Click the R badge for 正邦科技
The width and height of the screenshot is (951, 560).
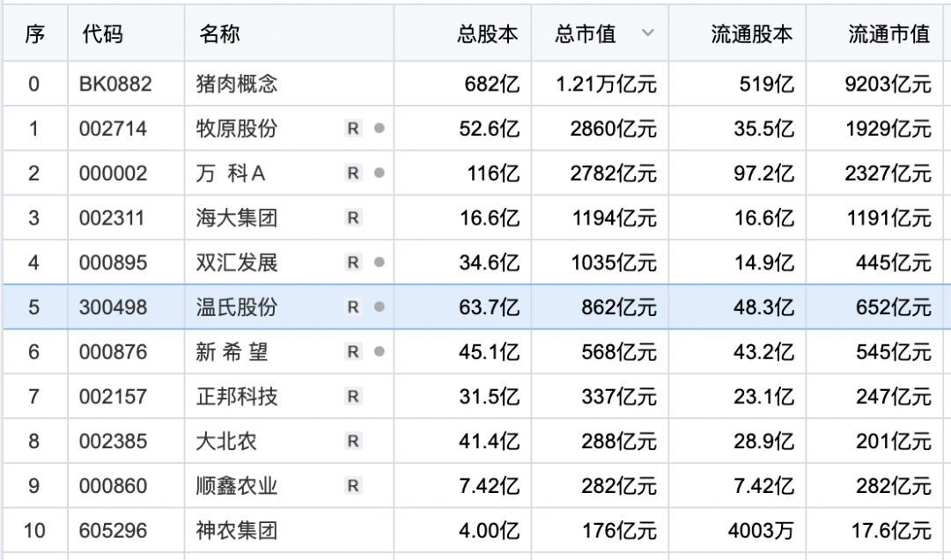pos(352,396)
